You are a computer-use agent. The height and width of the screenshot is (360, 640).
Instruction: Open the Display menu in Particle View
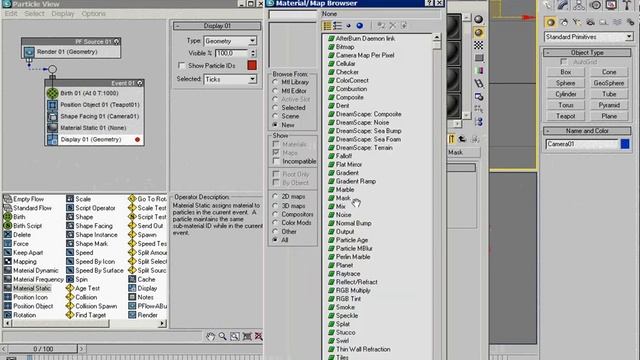coord(63,13)
